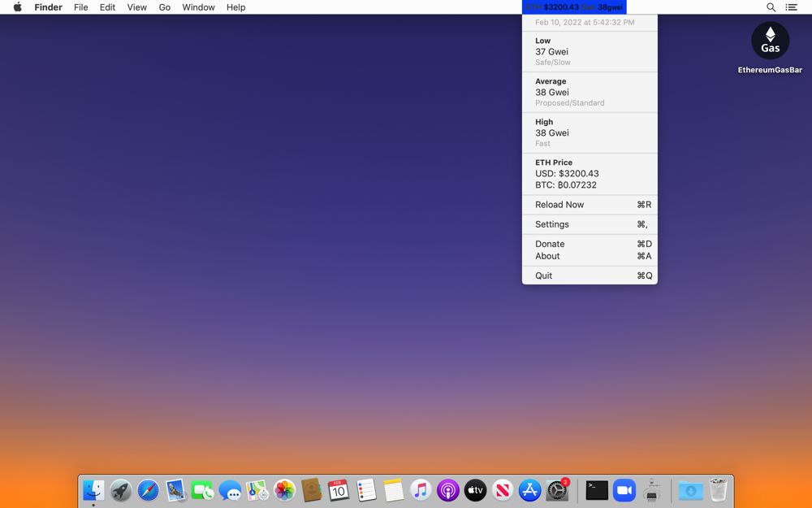Image resolution: width=812 pixels, height=508 pixels.
Task: Click the BTC: ₿0.07232 price line
Action: [x=565, y=185]
